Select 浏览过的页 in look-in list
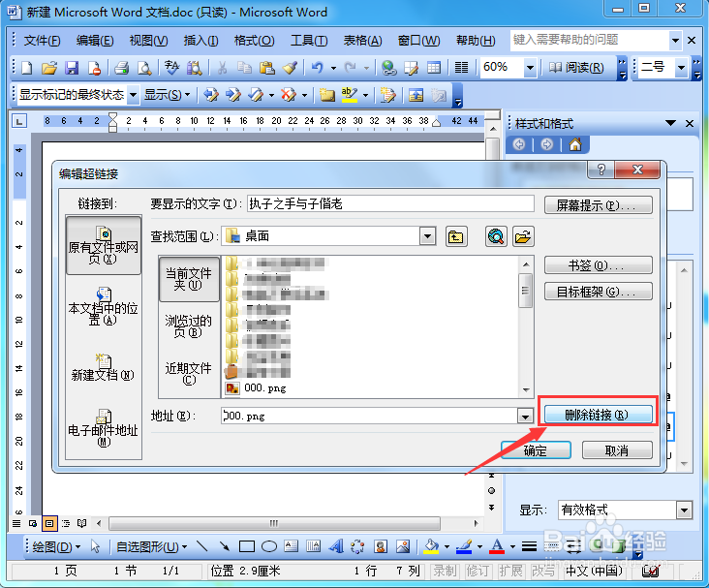Image resolution: width=709 pixels, height=588 pixels. [x=189, y=325]
